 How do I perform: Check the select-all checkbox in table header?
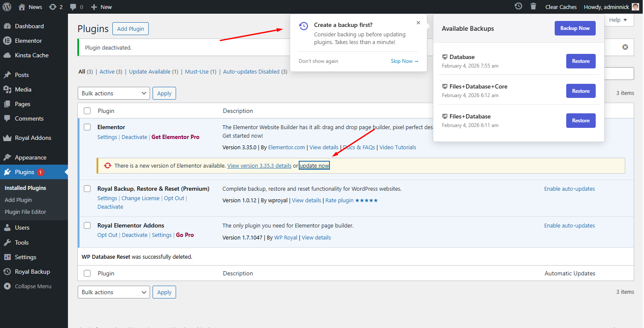click(x=87, y=111)
